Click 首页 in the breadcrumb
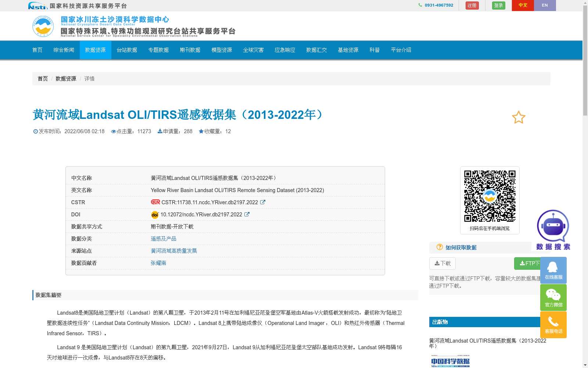588x368 pixels. [43, 79]
